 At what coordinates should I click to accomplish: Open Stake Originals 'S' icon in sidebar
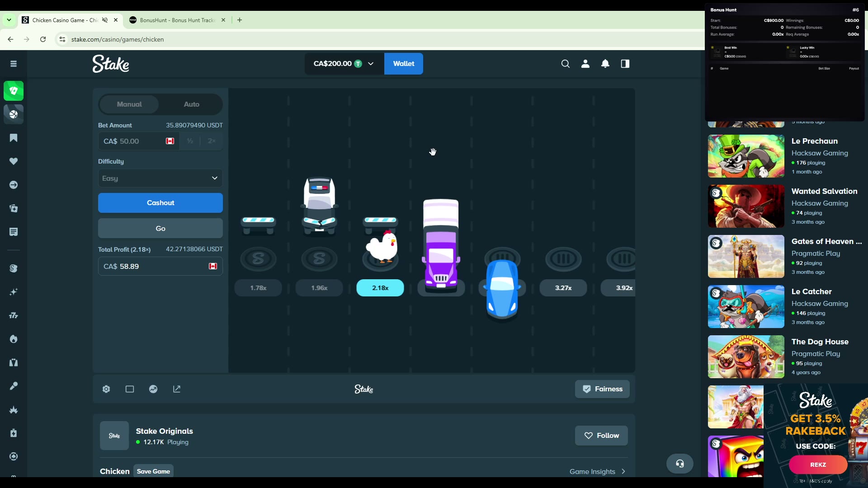(x=14, y=268)
